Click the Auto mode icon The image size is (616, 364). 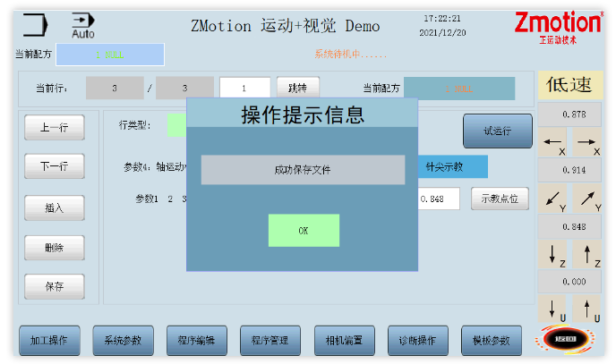tap(83, 26)
